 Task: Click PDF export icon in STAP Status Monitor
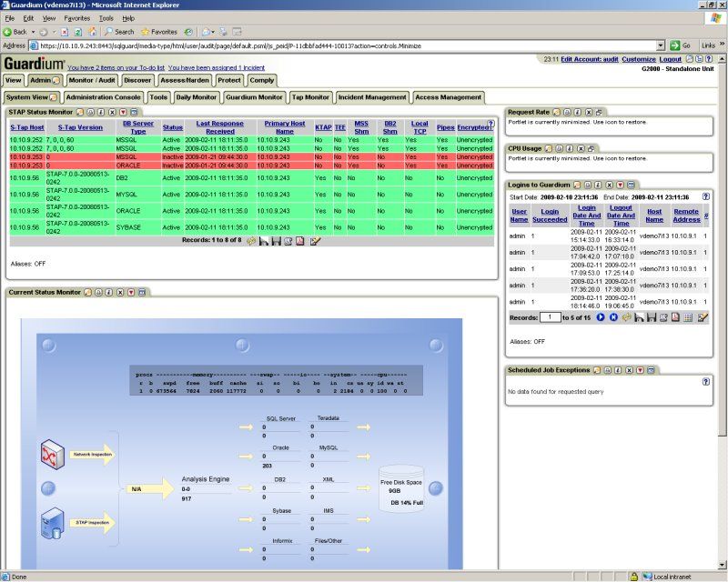pos(300,241)
